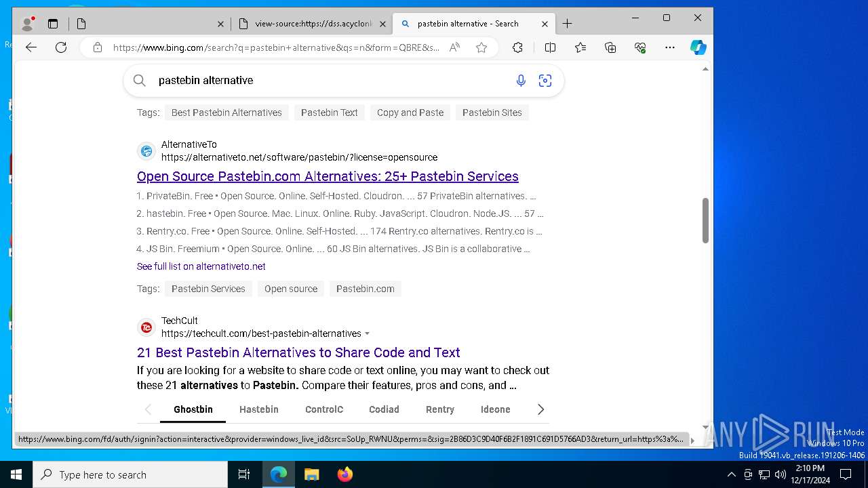Screen dimensions: 868x488
Task: Refresh the page with reload icon
Action: 61,47
